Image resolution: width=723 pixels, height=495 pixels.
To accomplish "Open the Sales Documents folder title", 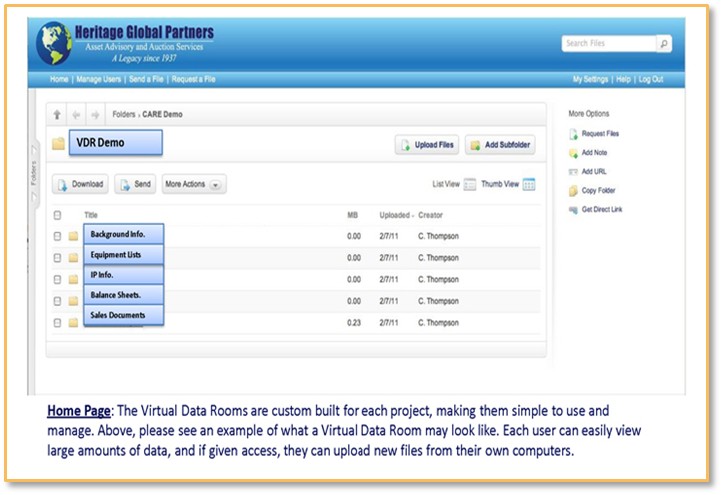I will click(124, 315).
